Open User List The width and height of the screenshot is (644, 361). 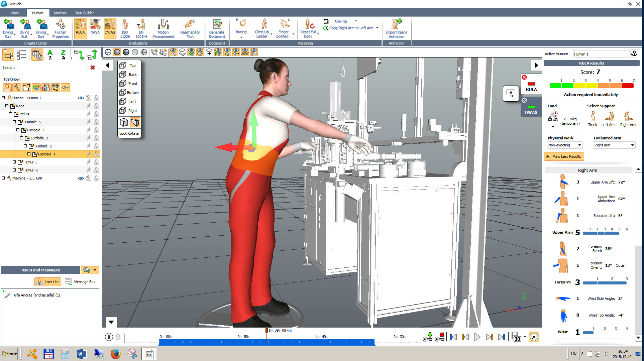pyautogui.click(x=48, y=282)
